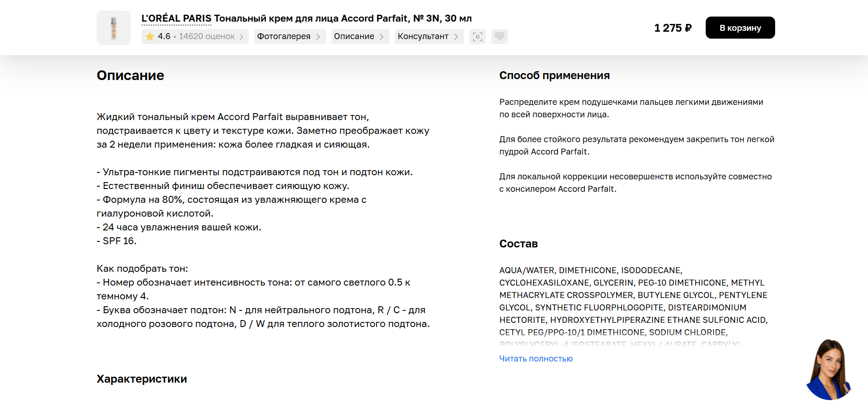Screen dimensions: 868x407
Task: Expand ratings via chevron after "14620 оценок"
Action: pos(242,37)
